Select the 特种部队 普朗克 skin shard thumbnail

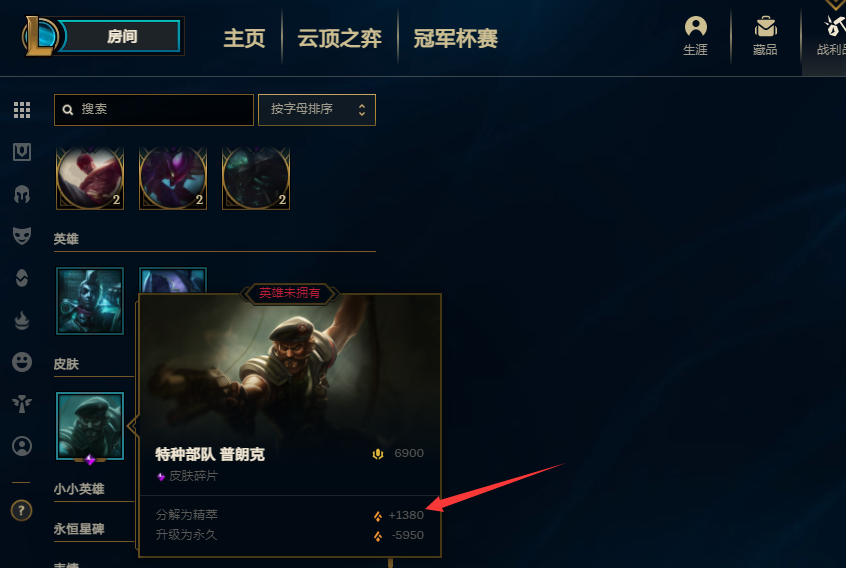90,426
